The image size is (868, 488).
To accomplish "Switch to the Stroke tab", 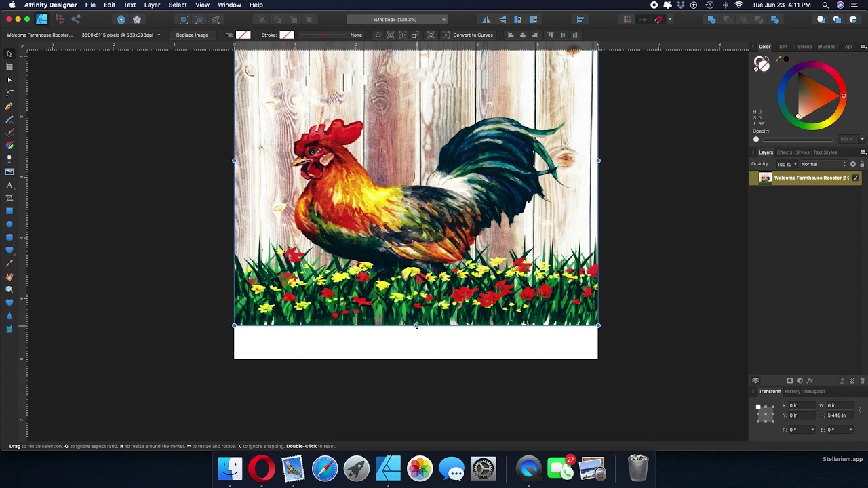I will [x=805, y=47].
